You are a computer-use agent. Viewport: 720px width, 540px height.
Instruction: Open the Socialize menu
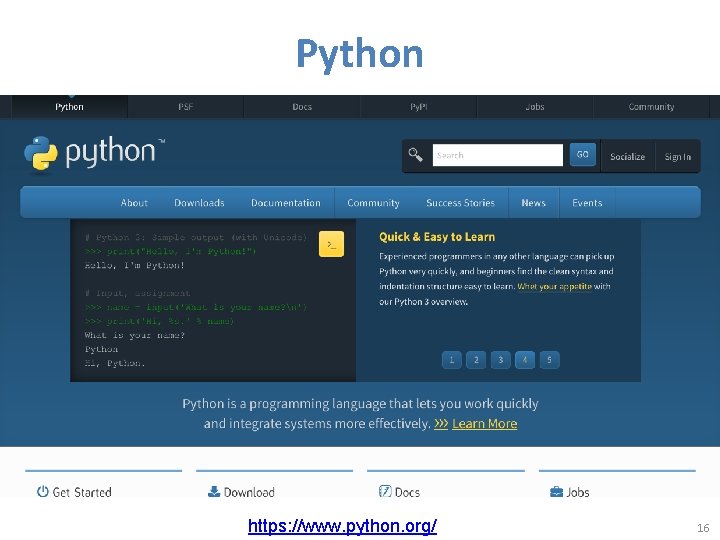(x=627, y=157)
